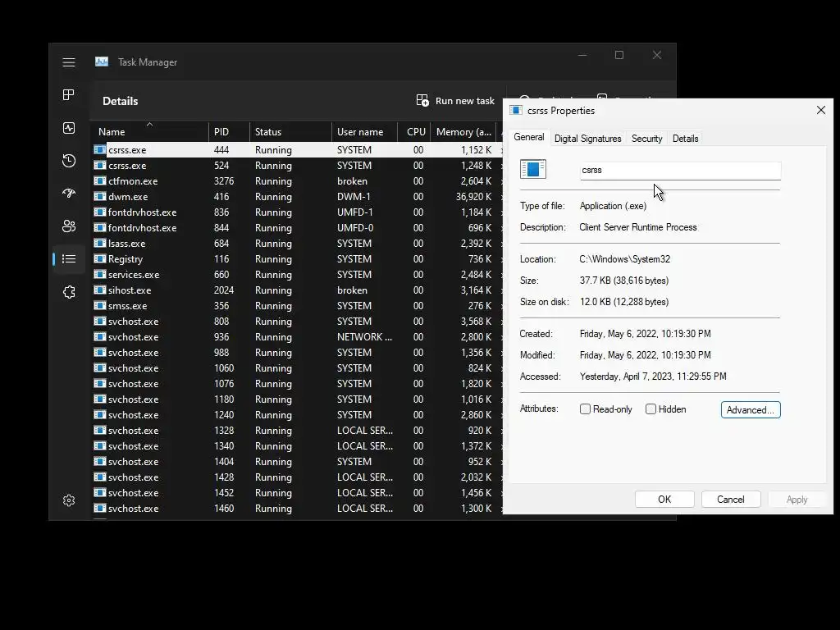
Task: Click the services.exe process icon
Action: (x=99, y=274)
